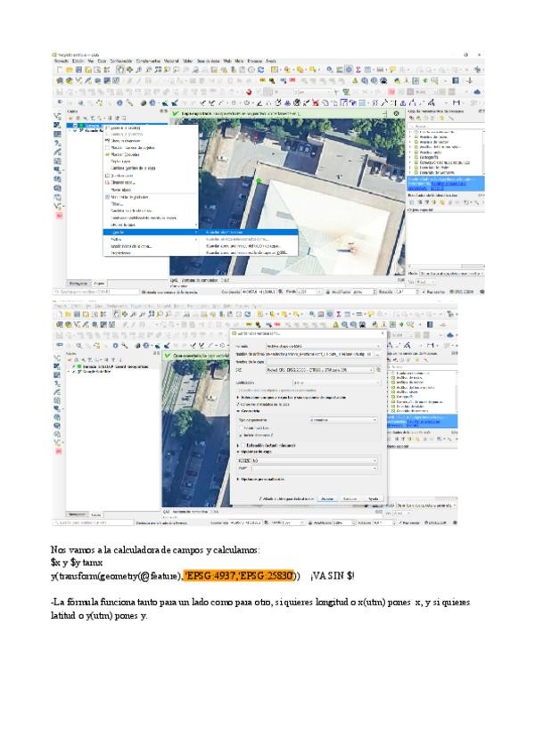The width and height of the screenshot is (535, 756).
Task: Click Cancelar button in the save dialog
Action: tap(350, 499)
